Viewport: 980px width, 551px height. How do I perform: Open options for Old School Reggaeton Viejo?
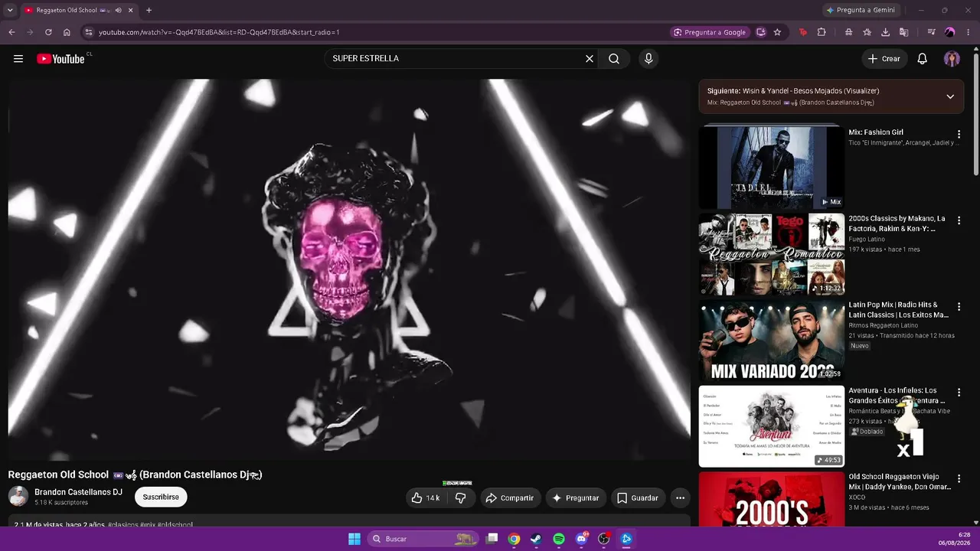pyautogui.click(x=959, y=479)
